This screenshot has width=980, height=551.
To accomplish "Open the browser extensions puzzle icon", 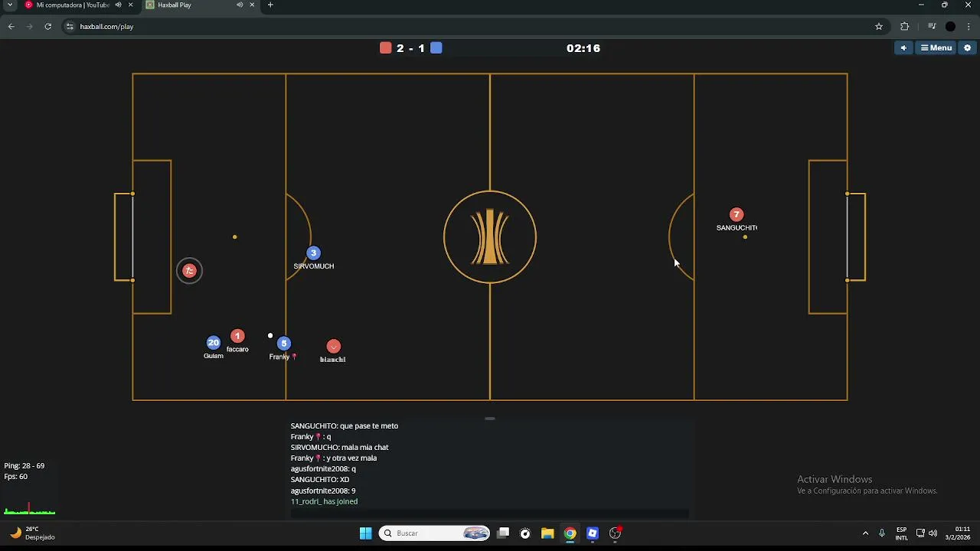I will (905, 26).
